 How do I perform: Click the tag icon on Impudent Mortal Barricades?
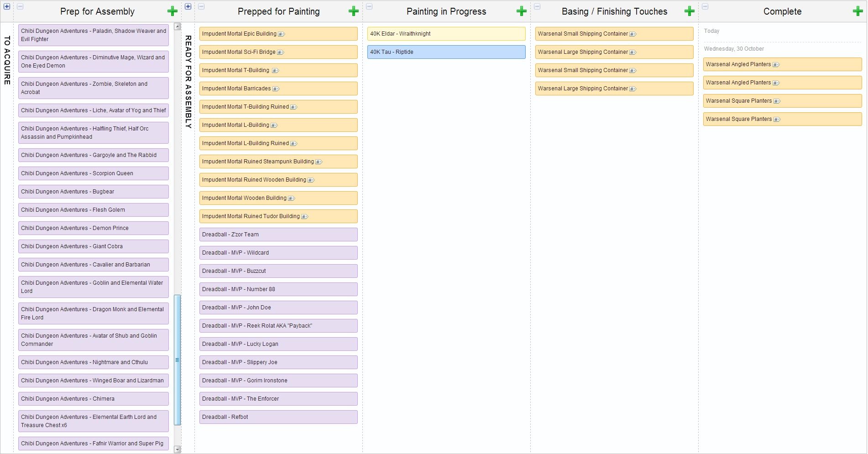[x=276, y=89]
